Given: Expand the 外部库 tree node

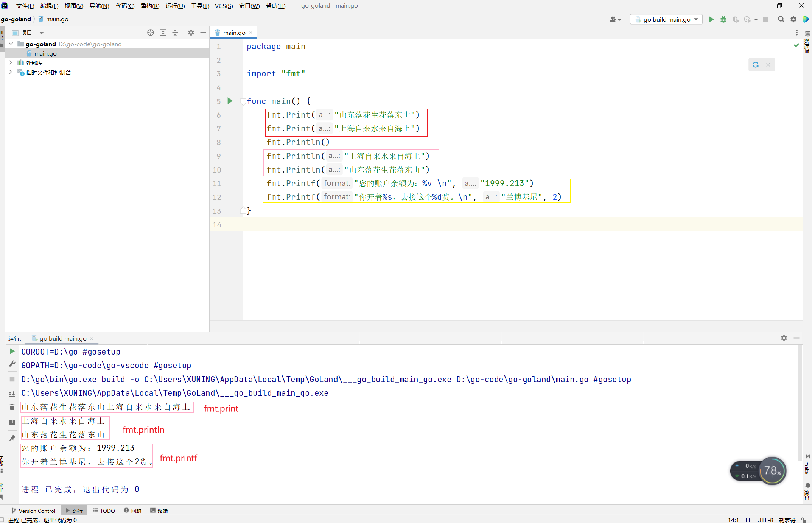Looking at the screenshot, I should pos(11,63).
